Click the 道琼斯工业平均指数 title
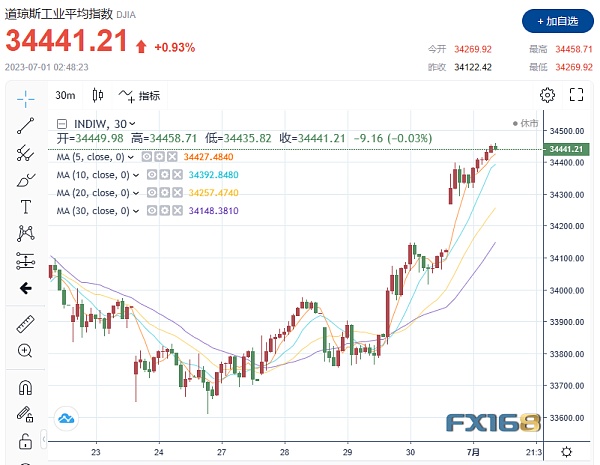This screenshot has width=600, height=465. click(59, 14)
